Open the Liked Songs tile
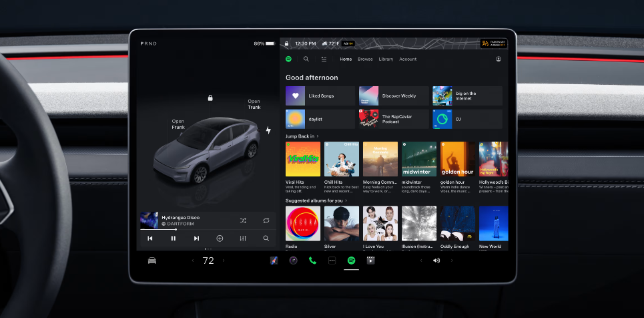 click(x=320, y=96)
